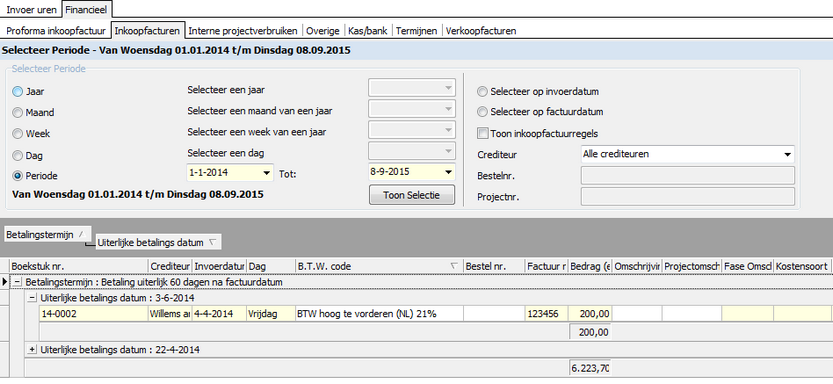Pick the Dag radio option
The image size is (833, 384).
[18, 156]
